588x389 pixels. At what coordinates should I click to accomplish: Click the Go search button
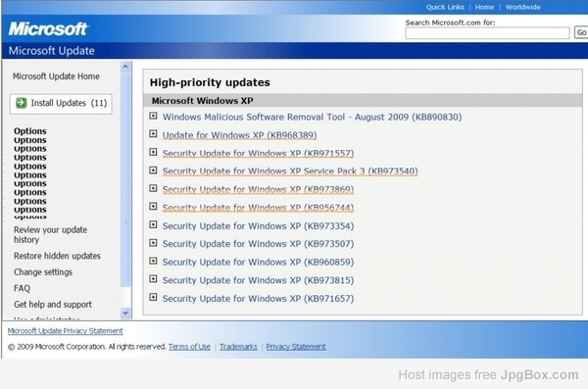click(x=581, y=32)
